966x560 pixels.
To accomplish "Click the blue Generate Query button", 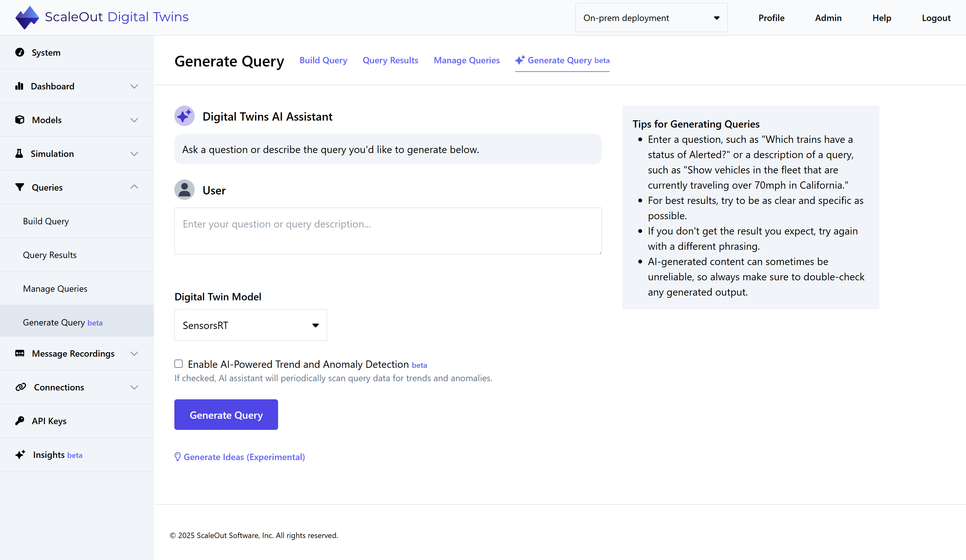I will click(226, 414).
